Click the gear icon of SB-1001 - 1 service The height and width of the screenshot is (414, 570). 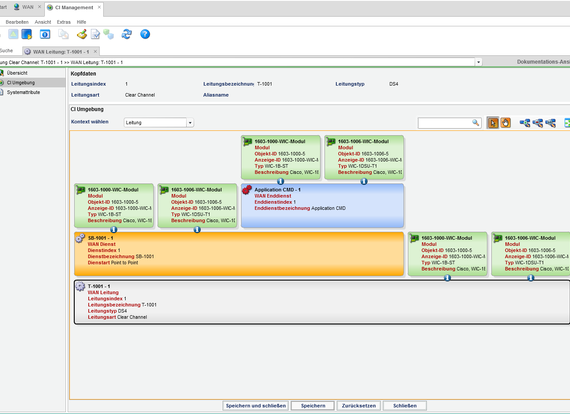click(x=80, y=238)
